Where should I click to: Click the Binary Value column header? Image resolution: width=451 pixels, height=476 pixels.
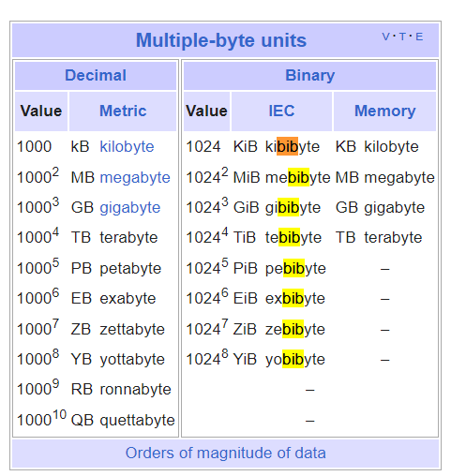click(x=206, y=111)
